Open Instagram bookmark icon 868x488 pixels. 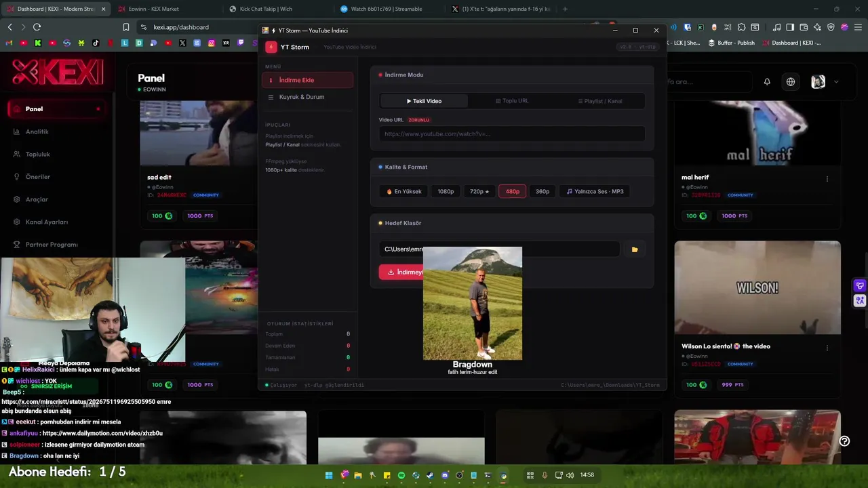click(212, 43)
